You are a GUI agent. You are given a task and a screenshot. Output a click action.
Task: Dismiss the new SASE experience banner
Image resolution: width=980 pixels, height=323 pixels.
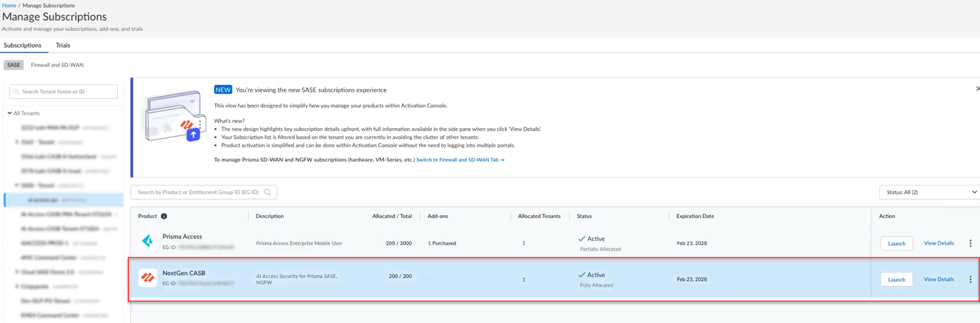[x=977, y=88]
